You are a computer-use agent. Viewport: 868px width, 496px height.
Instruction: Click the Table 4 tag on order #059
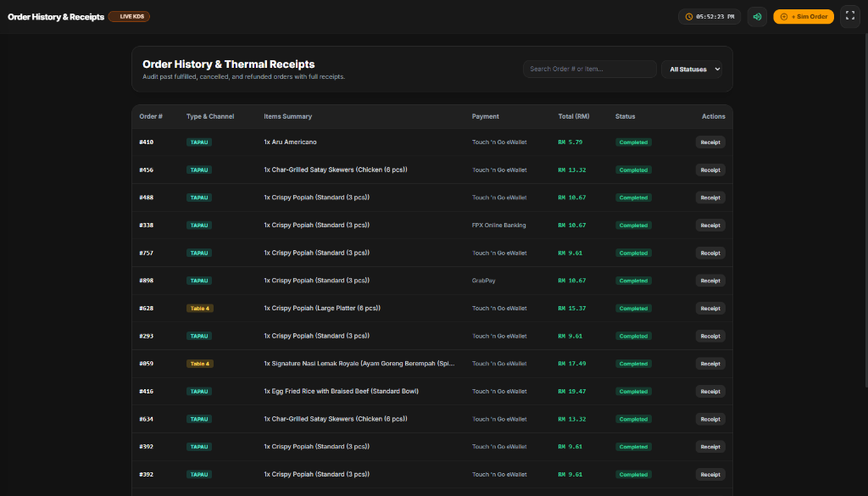pos(200,364)
